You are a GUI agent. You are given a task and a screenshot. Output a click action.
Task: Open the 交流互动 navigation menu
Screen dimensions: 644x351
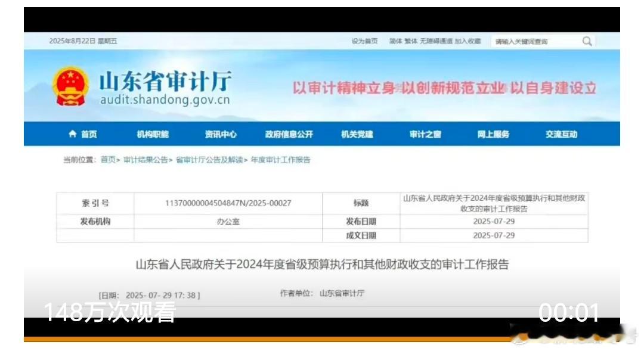click(x=562, y=134)
